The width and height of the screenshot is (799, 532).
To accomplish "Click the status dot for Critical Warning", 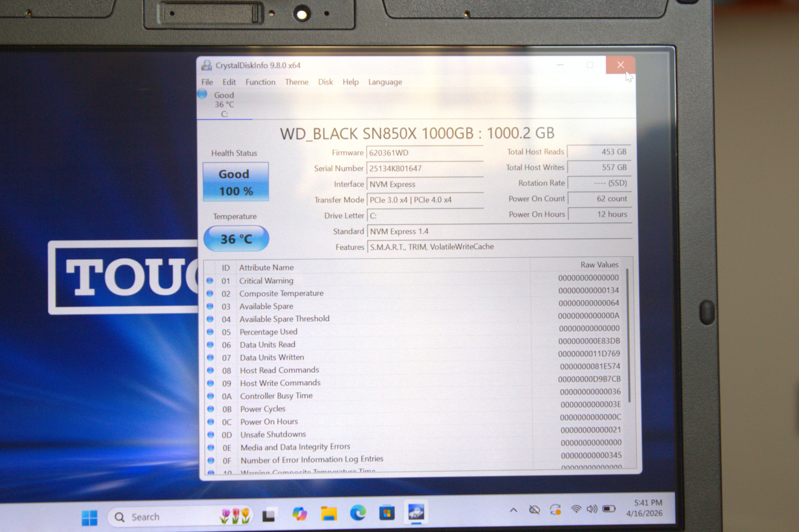I will pyautogui.click(x=210, y=281).
